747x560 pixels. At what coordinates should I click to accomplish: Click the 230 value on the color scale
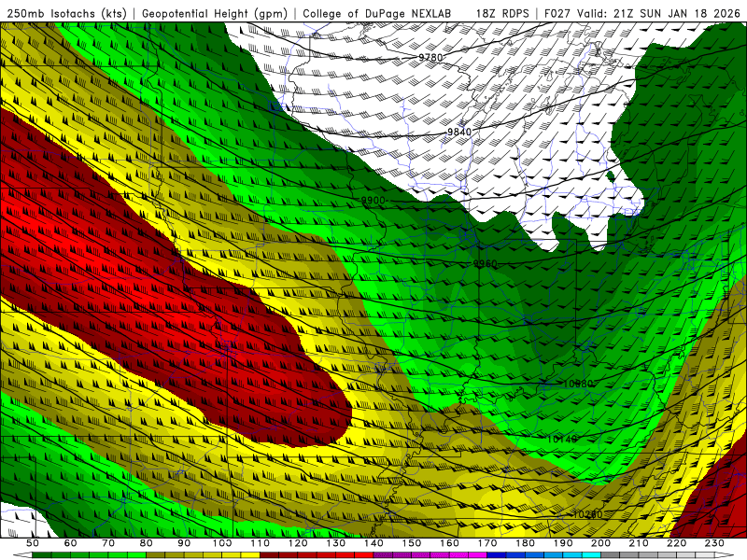pos(714,543)
